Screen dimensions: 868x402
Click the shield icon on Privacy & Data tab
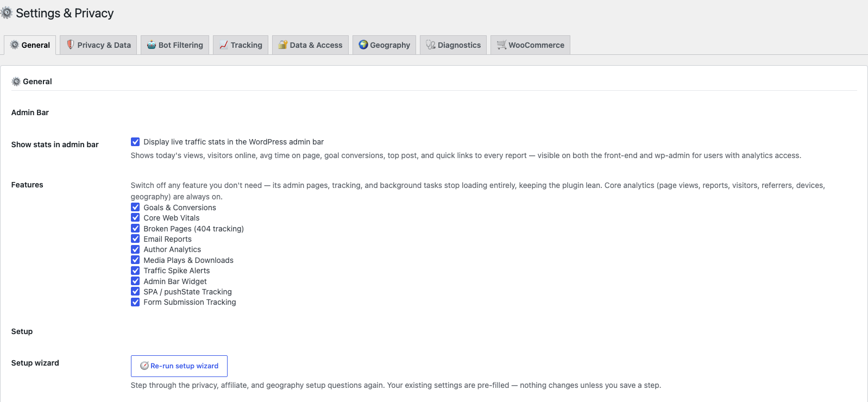(x=71, y=45)
